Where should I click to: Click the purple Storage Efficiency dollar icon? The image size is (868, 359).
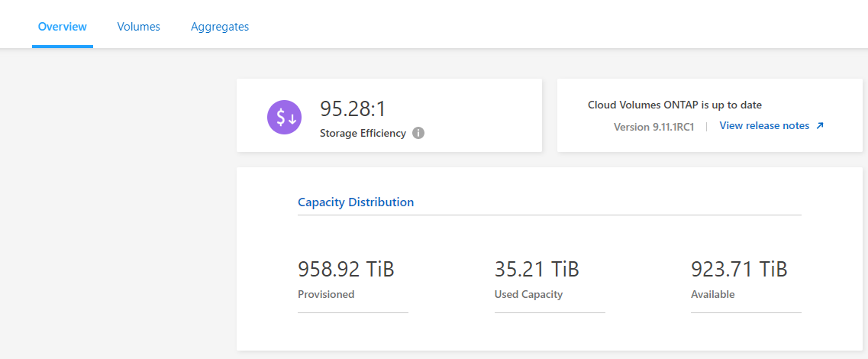285,117
